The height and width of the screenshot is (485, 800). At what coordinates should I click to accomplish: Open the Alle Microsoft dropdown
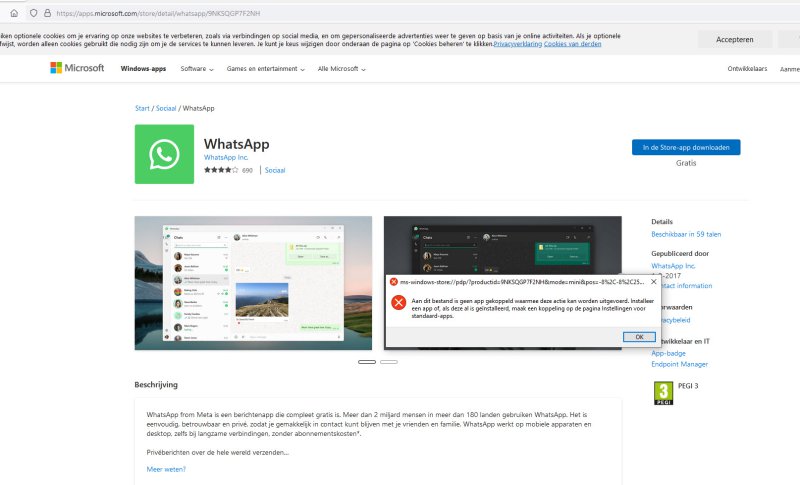click(x=341, y=69)
